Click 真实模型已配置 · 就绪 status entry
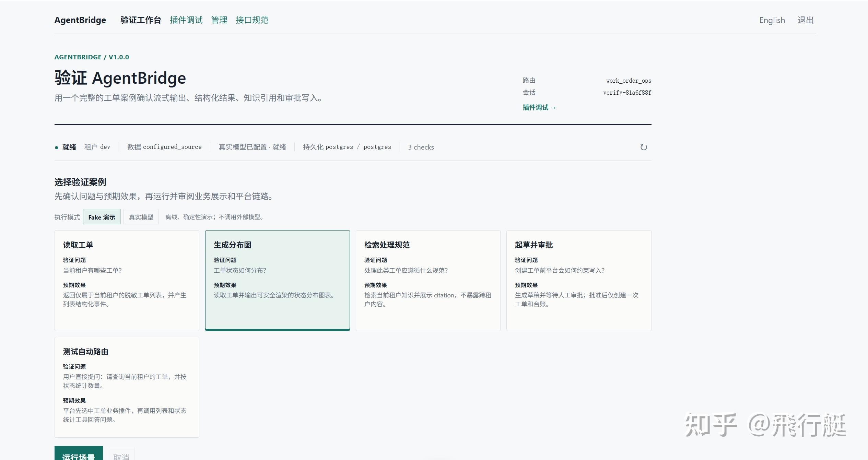The width and height of the screenshot is (868, 460). [252, 147]
